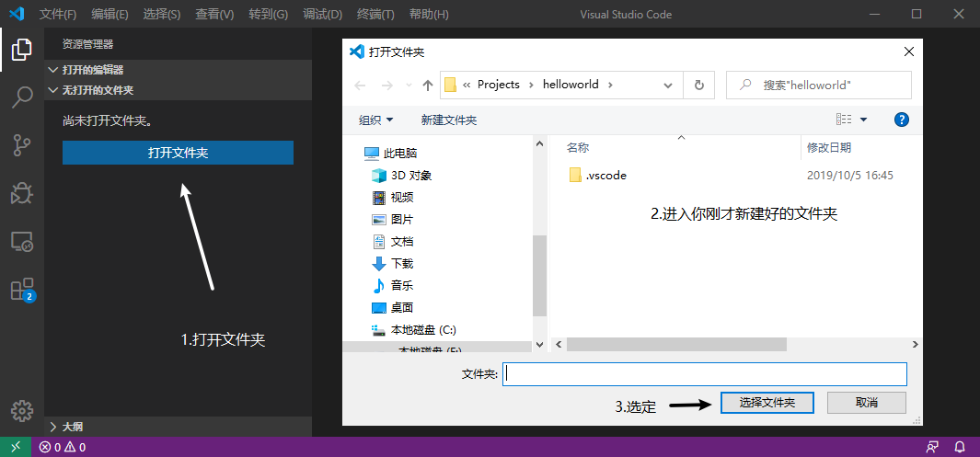The image size is (980, 457).
Task: Open the view options dropdown arrow
Action: pyautogui.click(x=864, y=120)
